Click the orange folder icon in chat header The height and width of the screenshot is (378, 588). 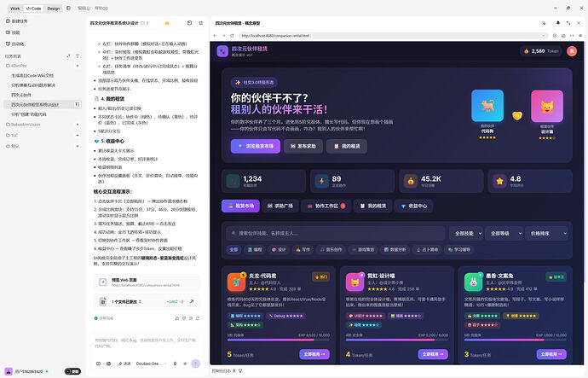tap(167, 23)
